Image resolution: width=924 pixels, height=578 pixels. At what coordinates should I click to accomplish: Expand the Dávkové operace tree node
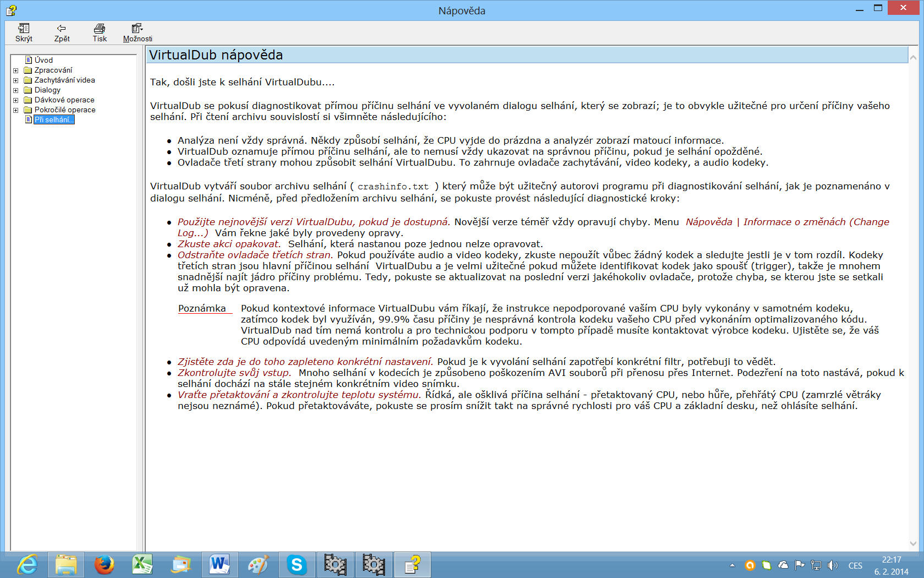tap(16, 100)
